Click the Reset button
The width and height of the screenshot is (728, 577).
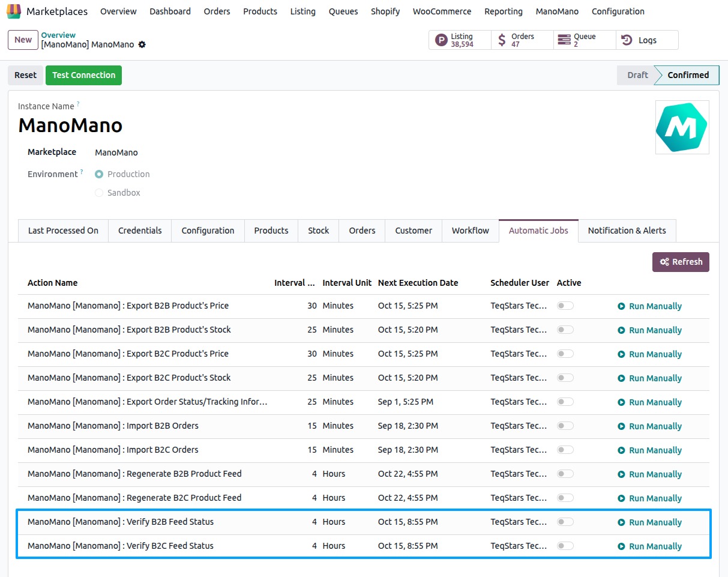tap(26, 75)
